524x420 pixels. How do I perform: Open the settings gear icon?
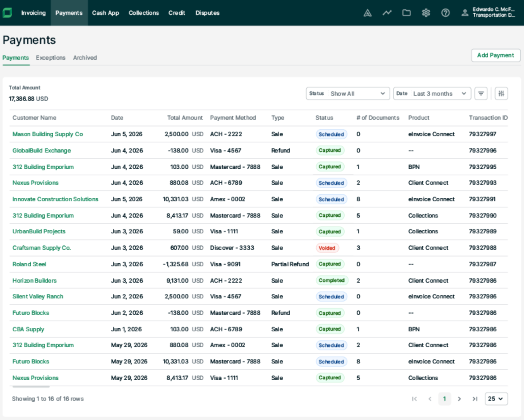[426, 13]
